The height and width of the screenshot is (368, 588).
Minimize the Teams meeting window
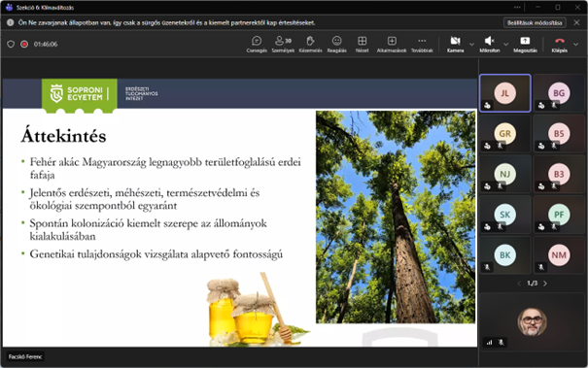[537, 7]
